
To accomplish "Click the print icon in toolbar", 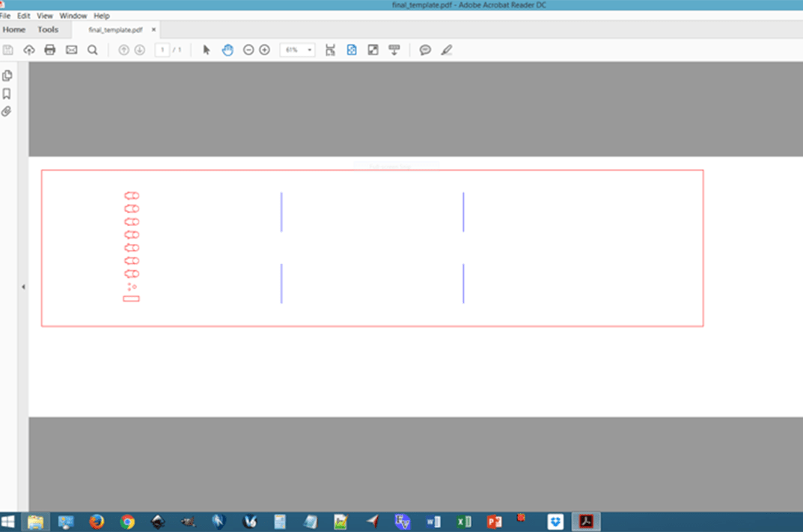I will click(50, 50).
